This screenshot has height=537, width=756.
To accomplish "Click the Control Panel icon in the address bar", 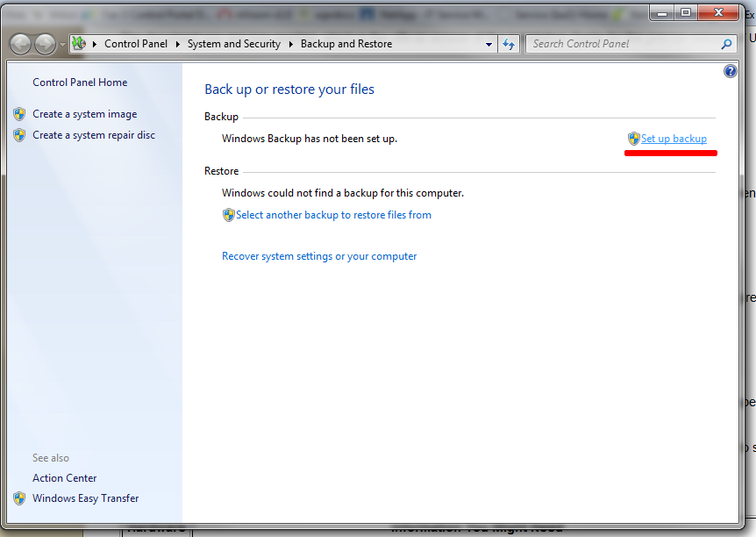I will 78,43.
